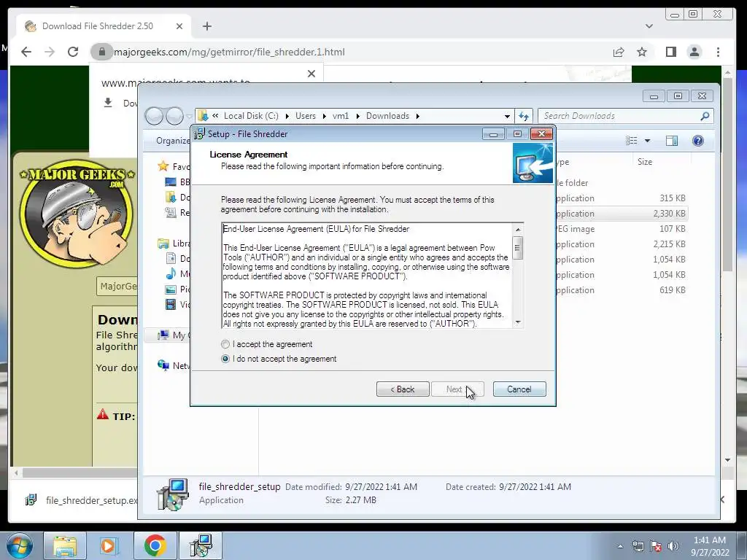Click the Explorer search magnifier icon
Screen dimensions: 747x560
point(705,116)
